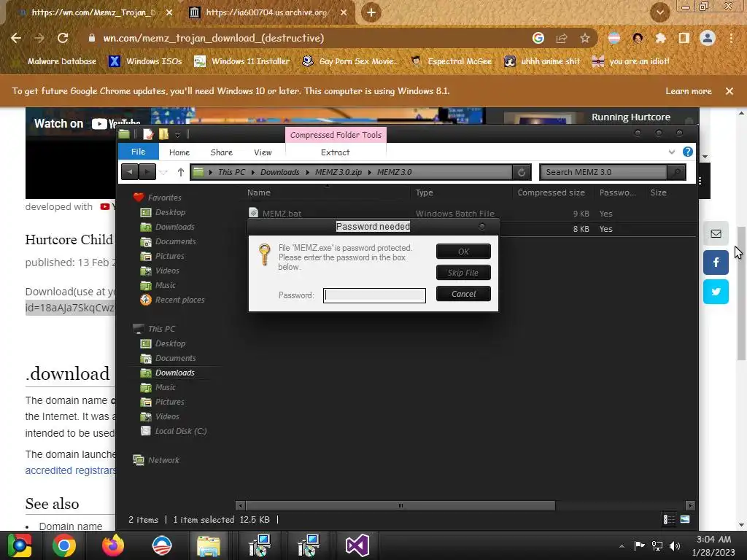747x560 pixels.
Task: Select the Downloads breadcrumb in the address bar
Action: (279, 172)
